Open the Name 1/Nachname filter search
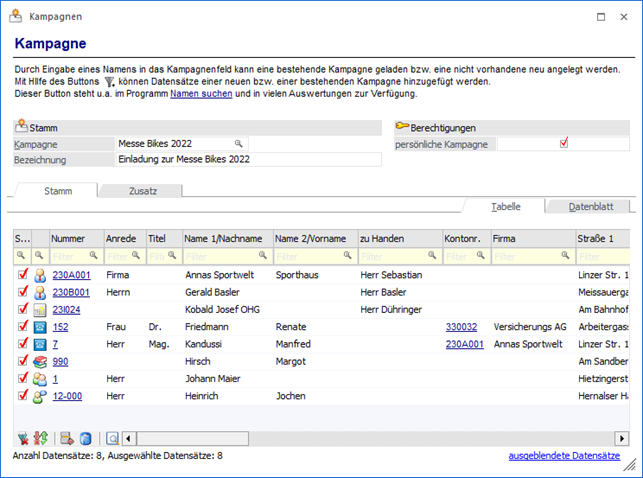The image size is (643, 478). [x=261, y=256]
